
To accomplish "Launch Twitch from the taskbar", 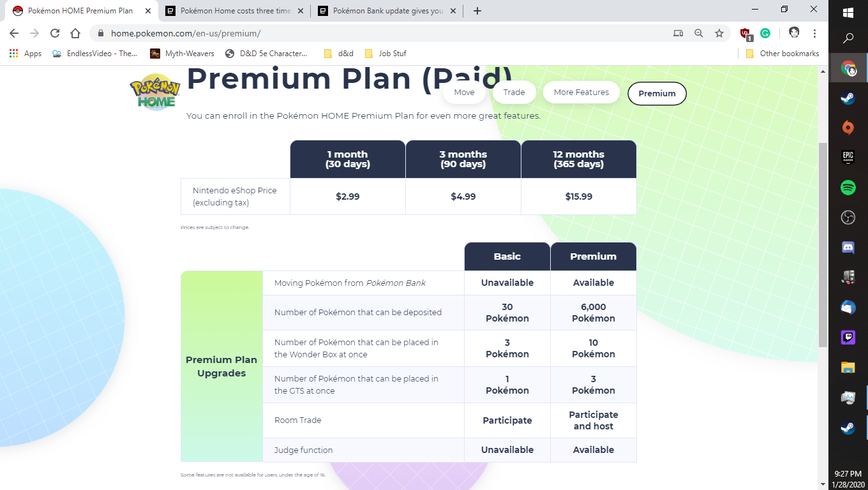I will (x=848, y=337).
